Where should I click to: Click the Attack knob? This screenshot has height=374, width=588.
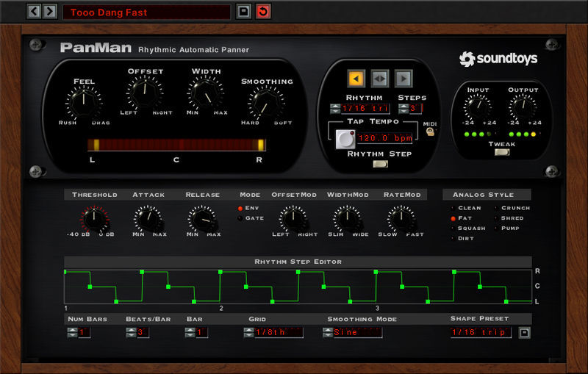click(148, 219)
